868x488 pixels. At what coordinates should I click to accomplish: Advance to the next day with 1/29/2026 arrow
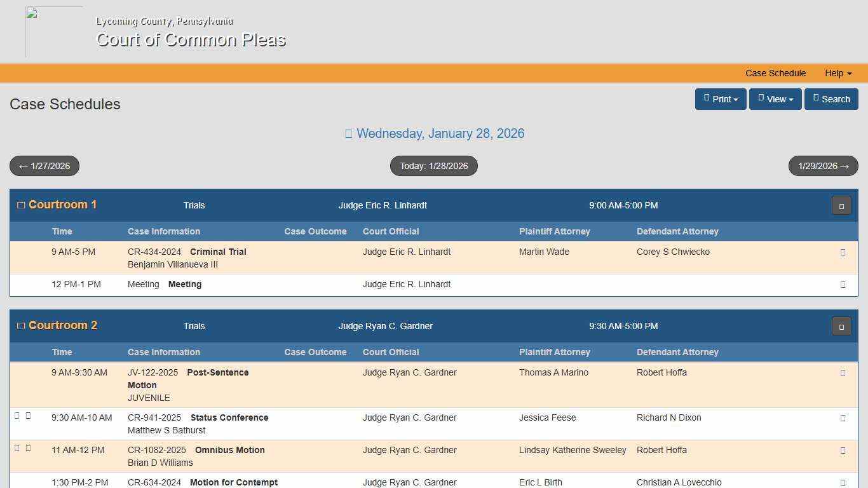click(x=823, y=166)
